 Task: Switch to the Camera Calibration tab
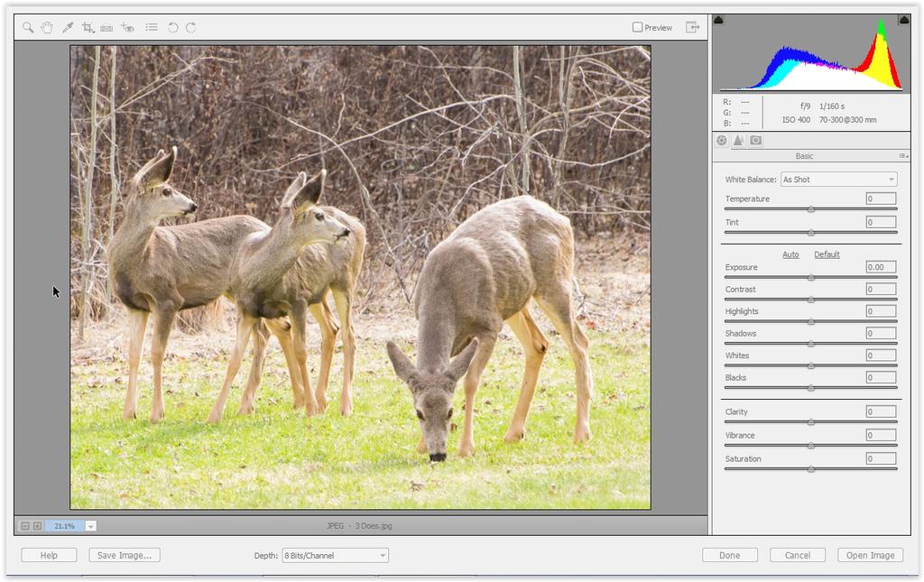click(x=756, y=141)
